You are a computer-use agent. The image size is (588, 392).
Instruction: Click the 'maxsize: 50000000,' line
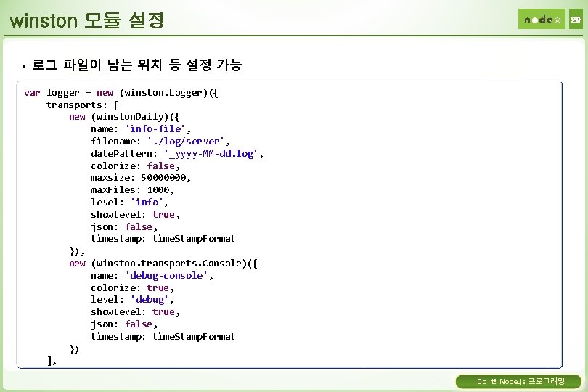[141, 178]
